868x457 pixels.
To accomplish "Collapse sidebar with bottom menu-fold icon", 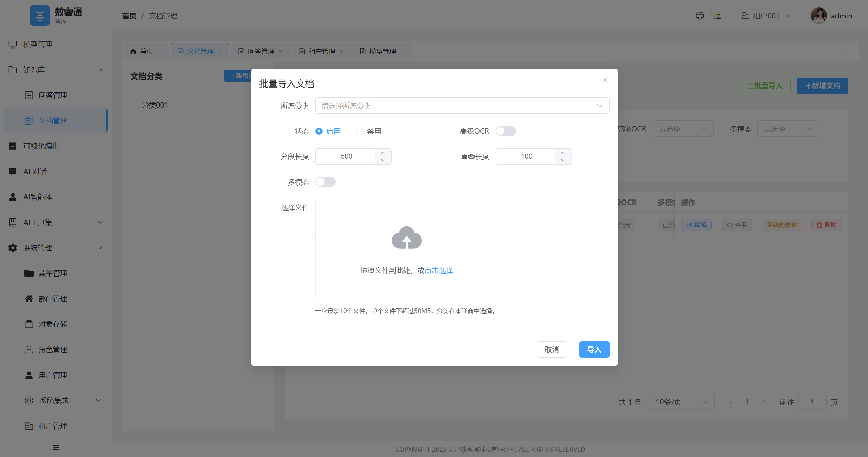I will (56, 448).
